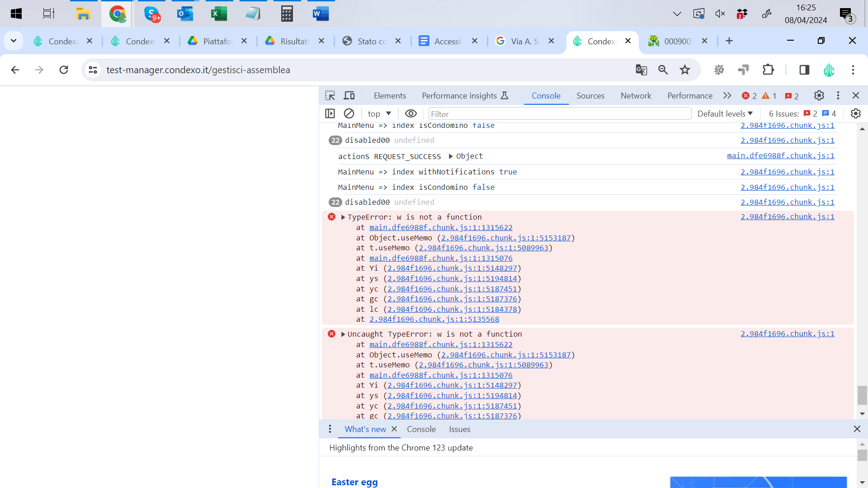Open the Default levels dropdown
Screen dimensions: 868x488
point(725,113)
